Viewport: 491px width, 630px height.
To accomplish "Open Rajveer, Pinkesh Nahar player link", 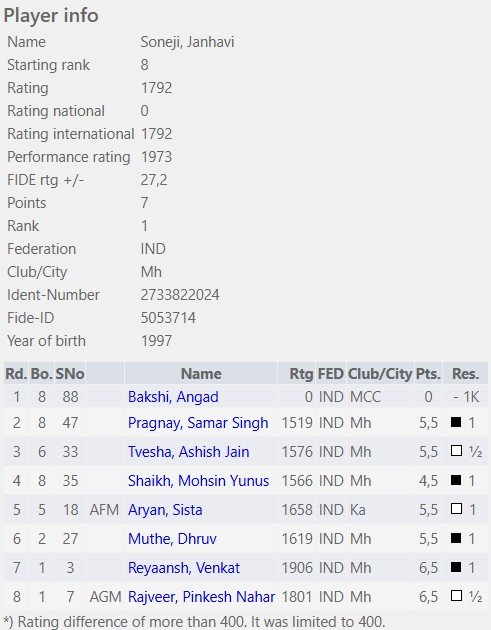I will click(201, 597).
